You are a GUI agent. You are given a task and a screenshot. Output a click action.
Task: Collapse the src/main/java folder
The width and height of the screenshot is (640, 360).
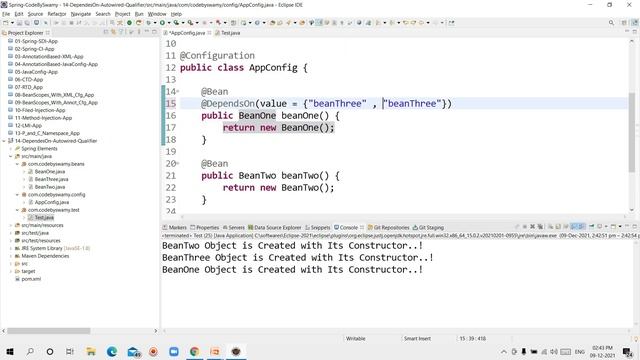pyautogui.click(x=11, y=156)
